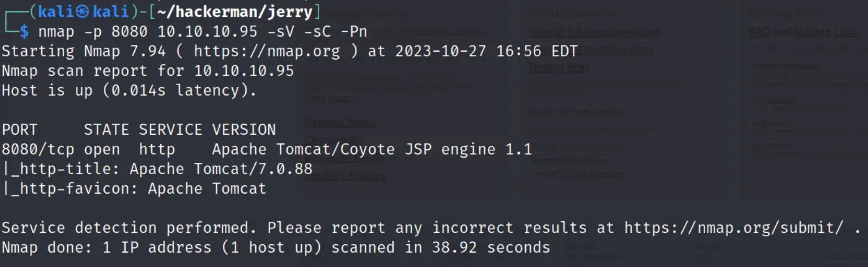Click the VERSION column header
The width and height of the screenshot is (868, 267).
[x=243, y=130]
